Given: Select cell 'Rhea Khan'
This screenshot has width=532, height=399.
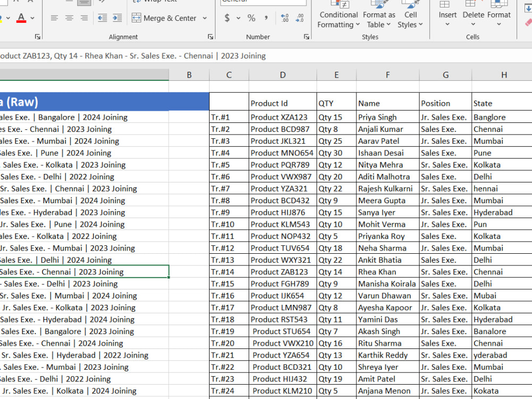Looking at the screenshot, I should click(x=387, y=272).
